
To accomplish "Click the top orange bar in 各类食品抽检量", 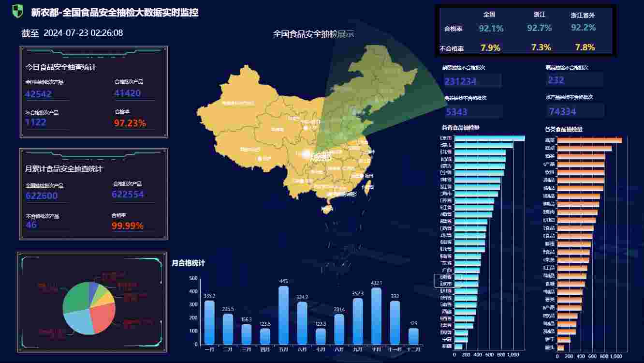I will pyautogui.click(x=589, y=140).
